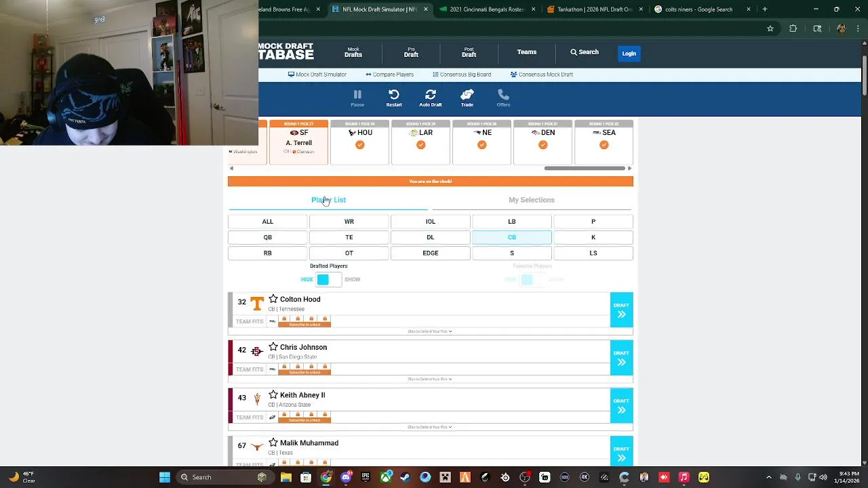
Task: Open the Chrome profile avatar
Action: pyautogui.click(x=842, y=28)
